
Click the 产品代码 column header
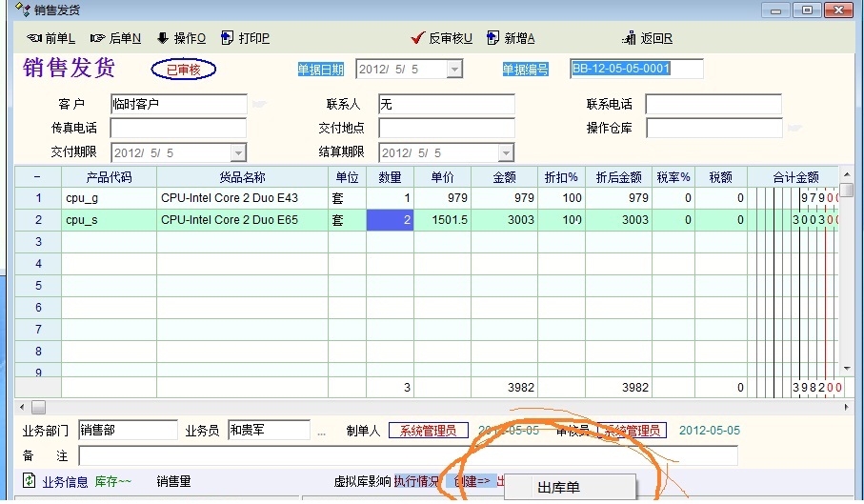click(x=109, y=177)
